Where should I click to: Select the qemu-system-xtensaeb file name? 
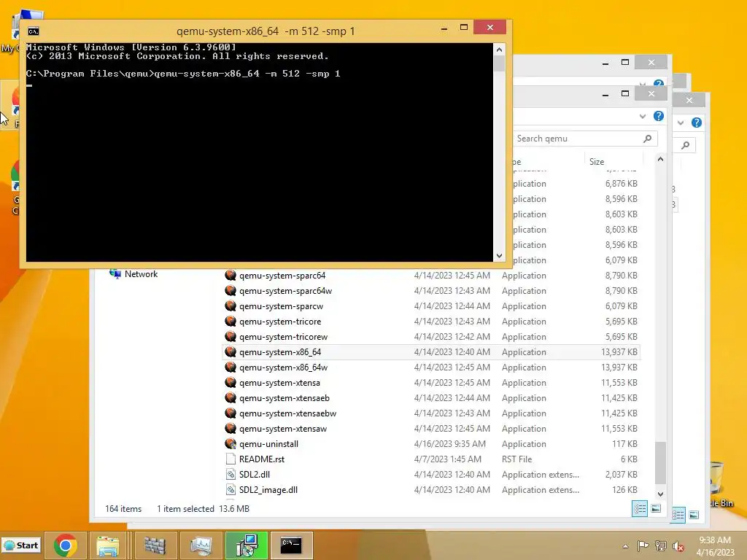(285, 398)
